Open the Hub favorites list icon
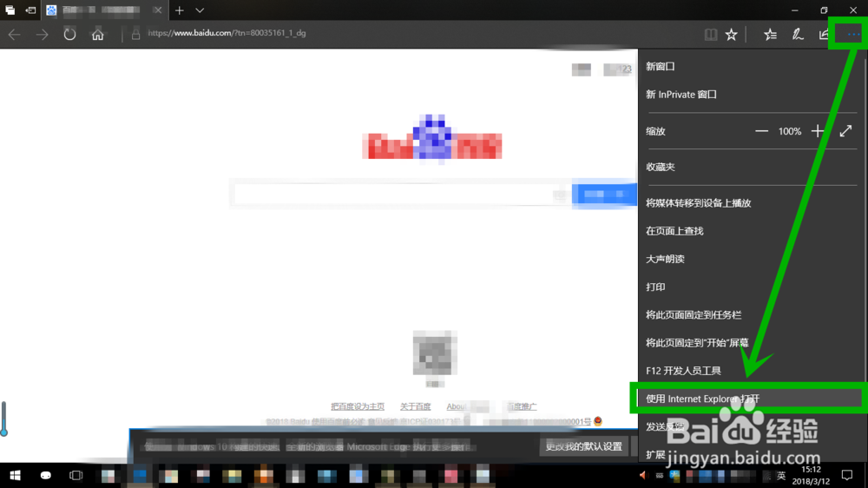The image size is (868, 488). (x=770, y=35)
